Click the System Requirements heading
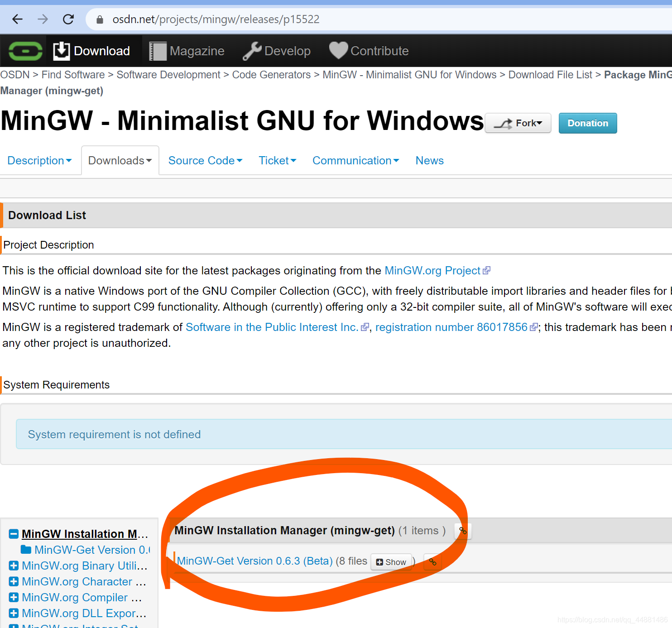672x628 pixels. click(56, 385)
